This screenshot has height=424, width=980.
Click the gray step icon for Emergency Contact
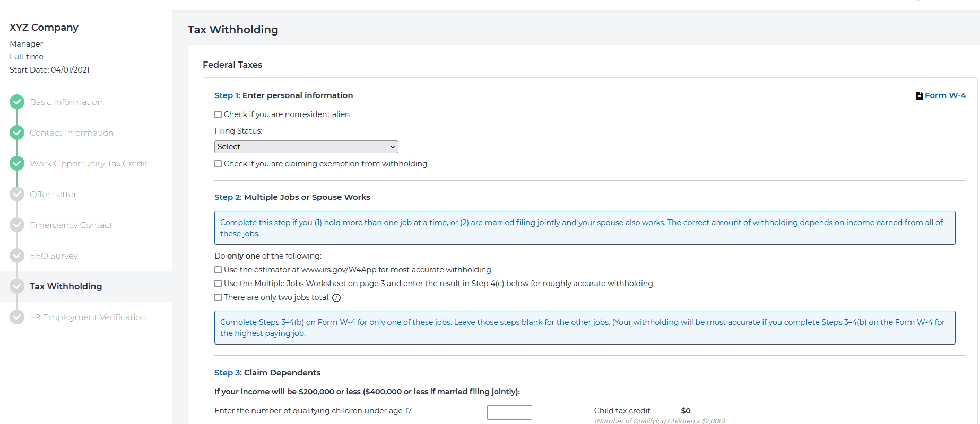pyautogui.click(x=17, y=225)
